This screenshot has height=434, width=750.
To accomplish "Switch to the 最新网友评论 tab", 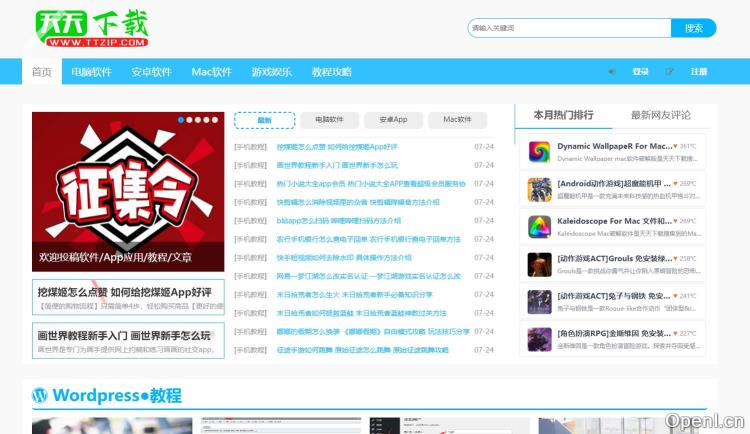I will click(660, 115).
